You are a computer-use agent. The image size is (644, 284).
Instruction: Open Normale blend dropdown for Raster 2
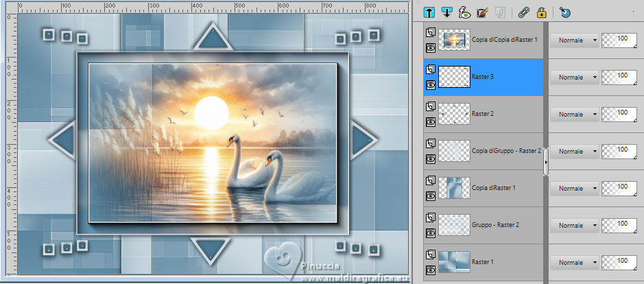pyautogui.click(x=575, y=115)
